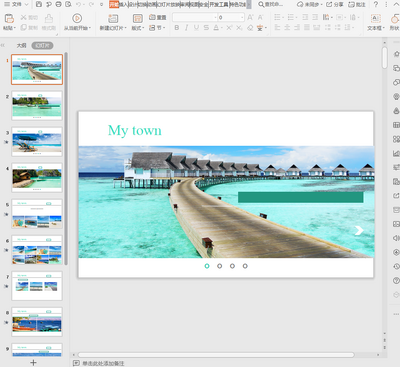Expand the Layout dropdown arrow
The width and height of the screenshot is (400, 367).
(143, 28)
